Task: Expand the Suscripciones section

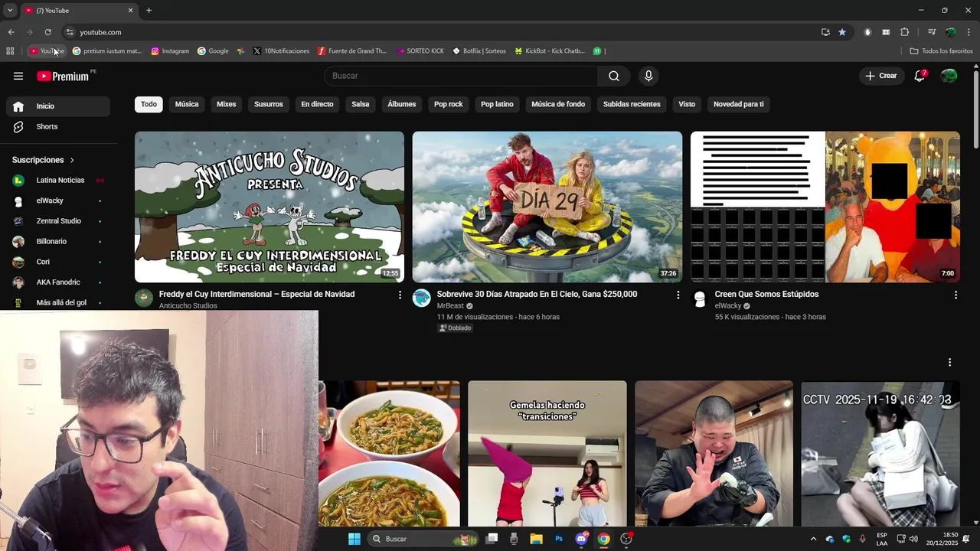Action: pos(44,160)
